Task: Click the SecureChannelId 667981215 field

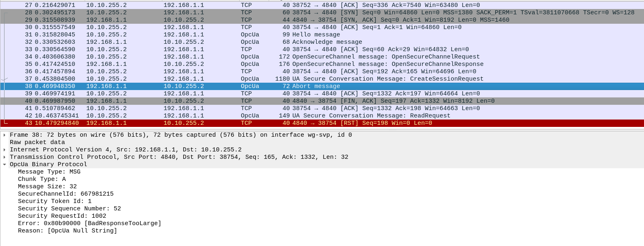Action: tap(66, 194)
